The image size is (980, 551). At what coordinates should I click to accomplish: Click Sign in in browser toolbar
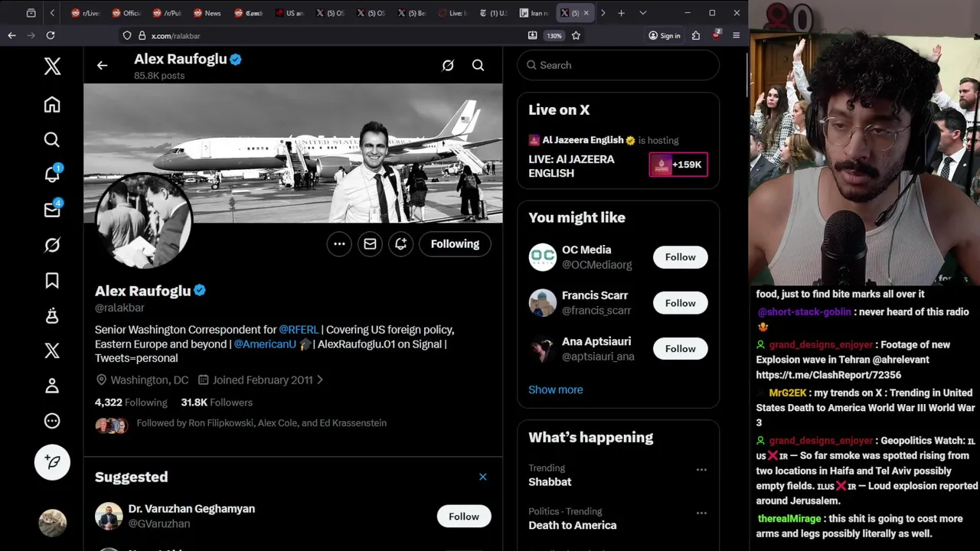[x=665, y=35]
